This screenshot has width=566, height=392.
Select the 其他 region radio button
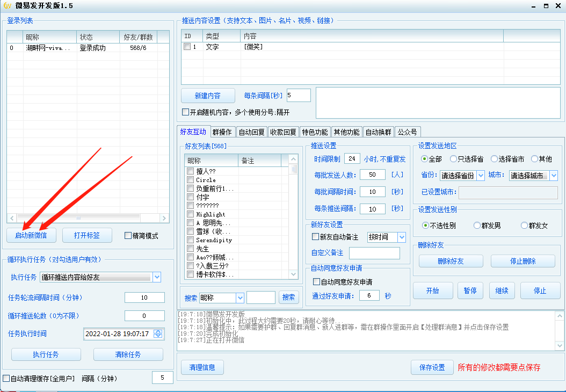tap(535, 159)
